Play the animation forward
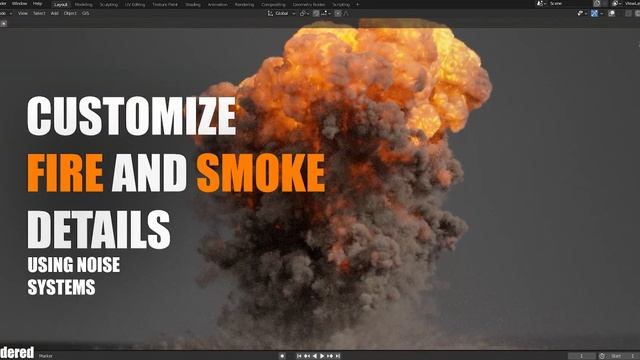Image resolution: width=640 pixels, height=360 pixels. tap(322, 356)
